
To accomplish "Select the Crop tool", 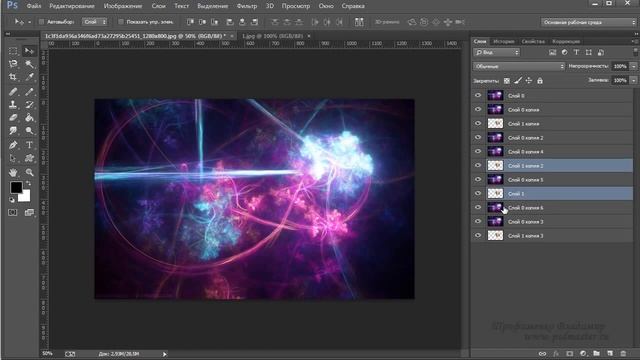I will tap(13, 77).
